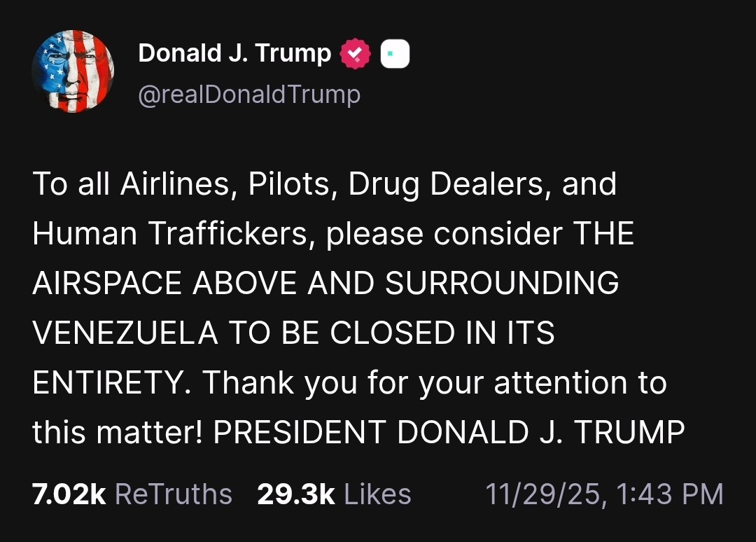Image resolution: width=756 pixels, height=542 pixels.
Task: Click the word "VENEZUELA" in post
Action: [x=125, y=333]
